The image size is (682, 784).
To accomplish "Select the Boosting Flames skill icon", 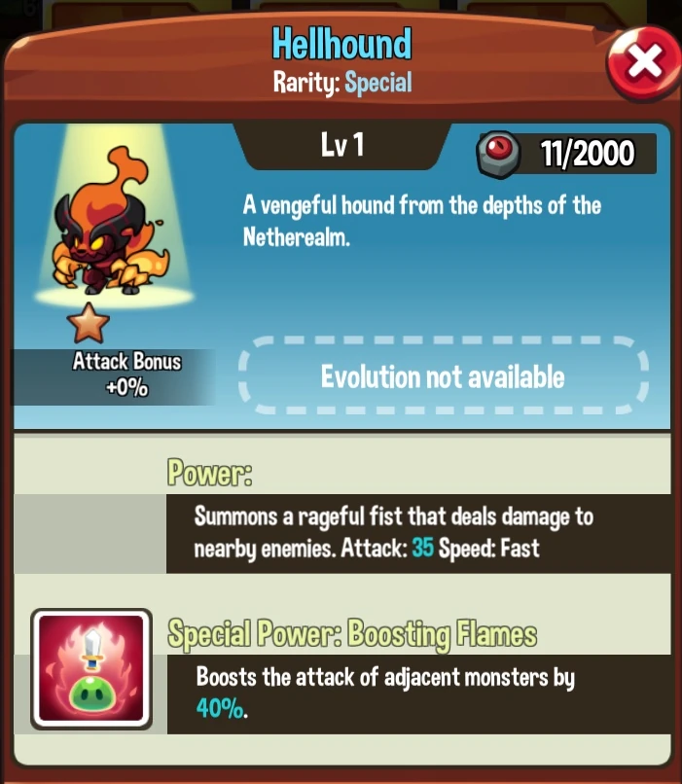I will [x=91, y=669].
